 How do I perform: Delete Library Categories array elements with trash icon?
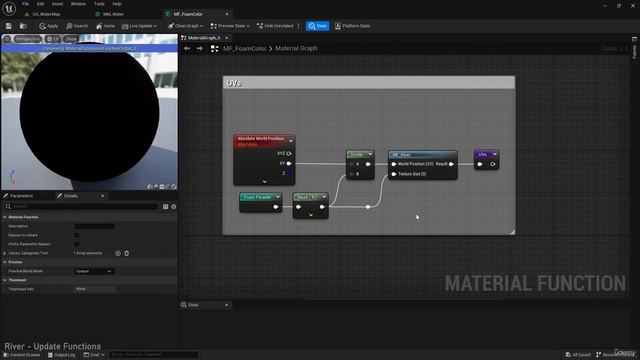tap(127, 253)
